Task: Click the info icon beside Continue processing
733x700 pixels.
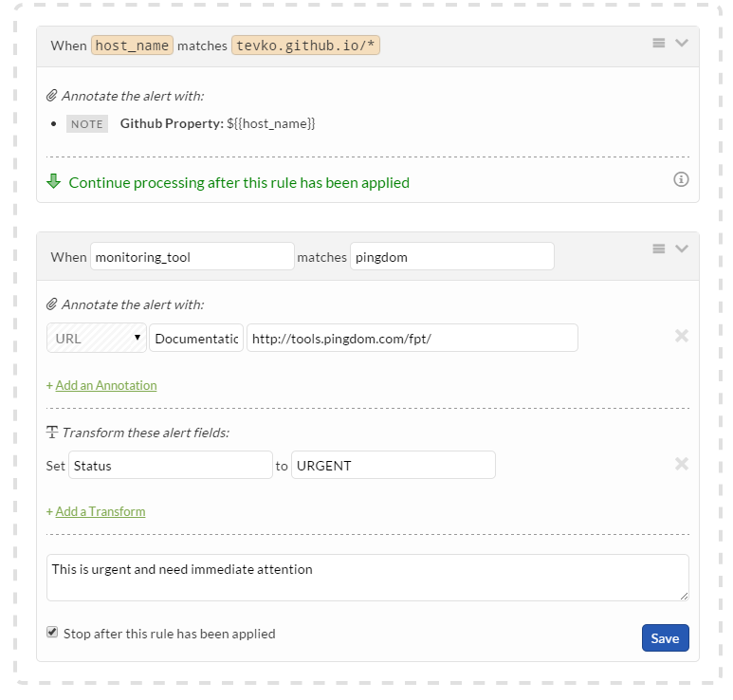Action: (681, 179)
